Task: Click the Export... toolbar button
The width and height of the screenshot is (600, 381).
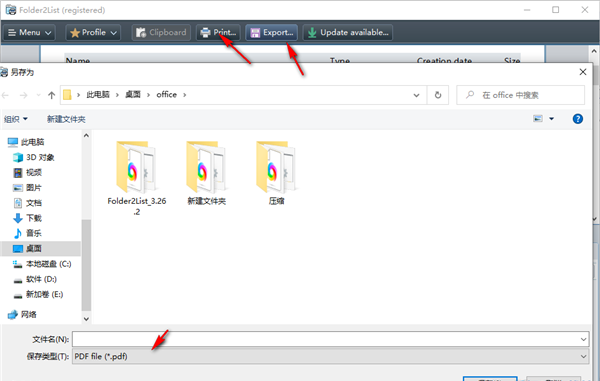Action: point(271,33)
